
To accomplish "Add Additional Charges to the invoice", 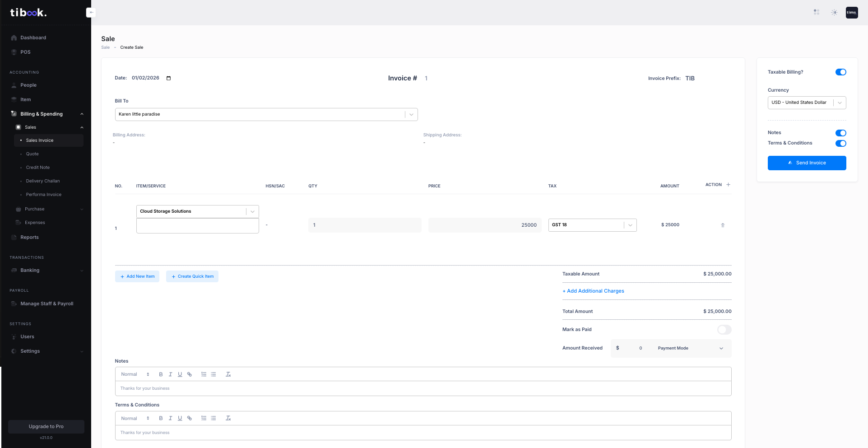I will click(593, 291).
